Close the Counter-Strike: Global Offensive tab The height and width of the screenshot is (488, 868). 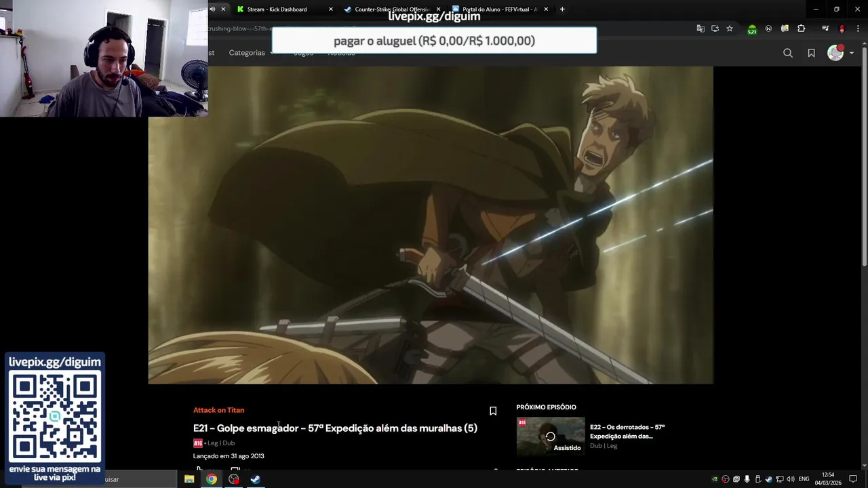tap(438, 9)
